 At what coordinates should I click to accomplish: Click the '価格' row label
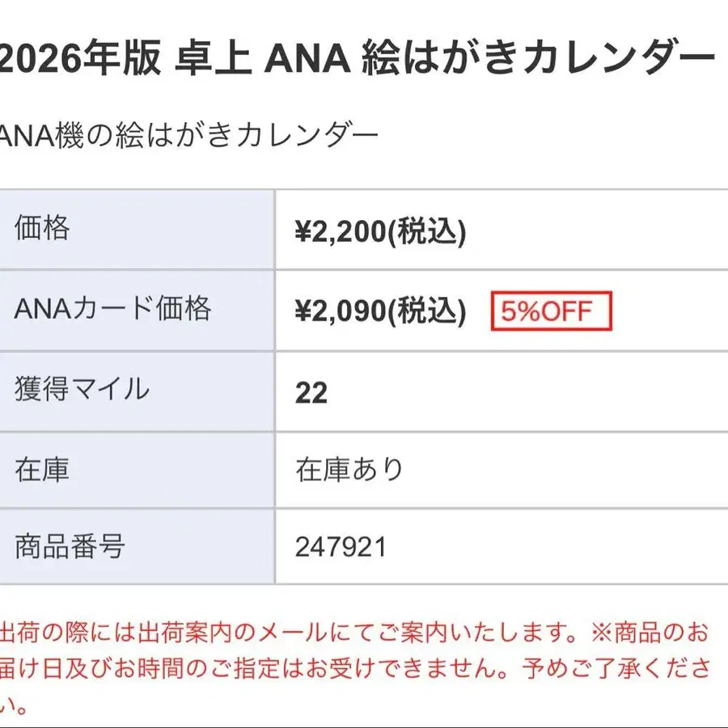click(x=42, y=229)
